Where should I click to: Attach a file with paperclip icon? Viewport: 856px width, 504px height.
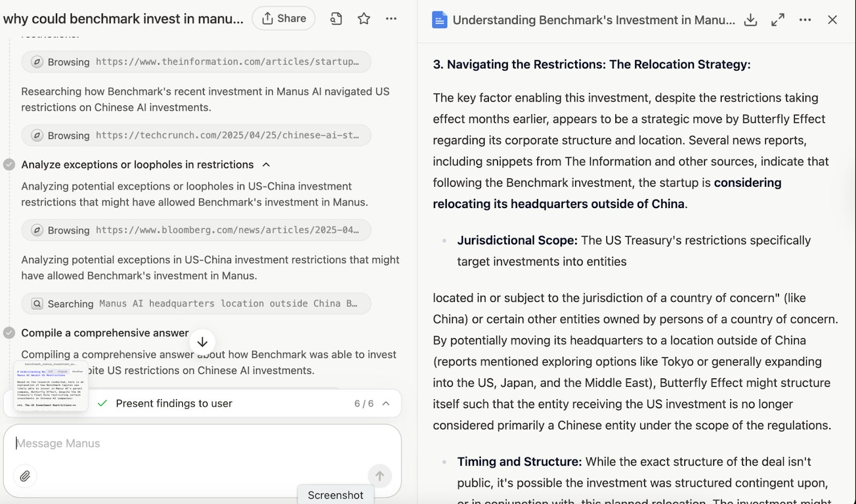[x=25, y=476]
